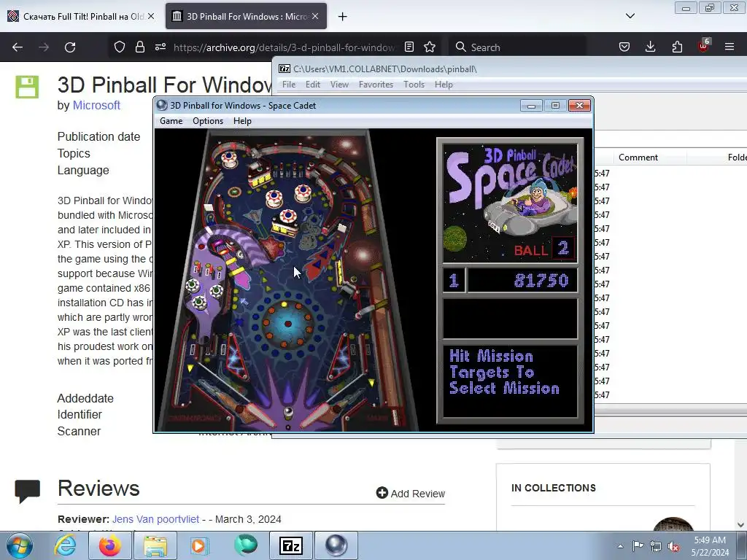Open the Firefox extensions puzzle icon
The image size is (747, 560).
tap(677, 47)
